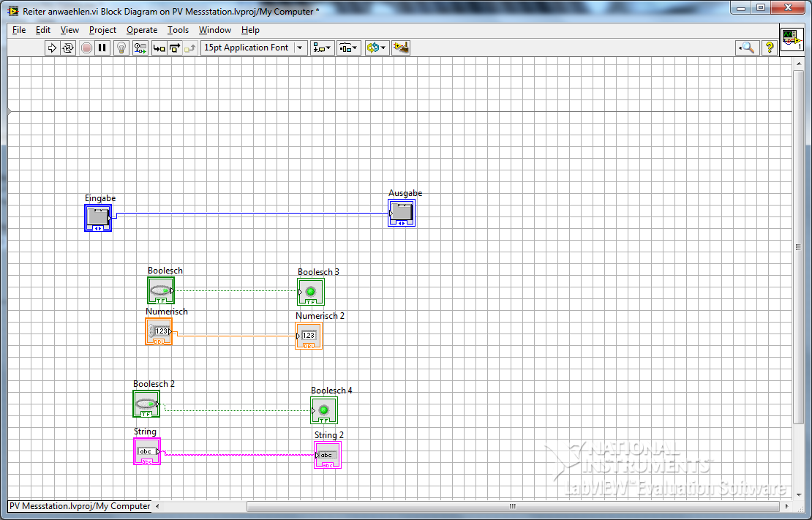Click the blue wire from Eingabe to Ausgabe
Viewport: 812px width, 520px height.
coord(251,213)
